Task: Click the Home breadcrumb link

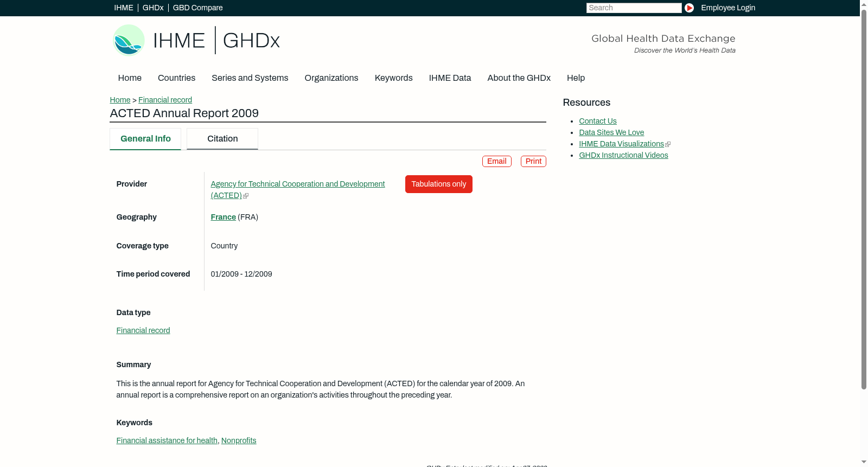Action: pyautogui.click(x=120, y=100)
